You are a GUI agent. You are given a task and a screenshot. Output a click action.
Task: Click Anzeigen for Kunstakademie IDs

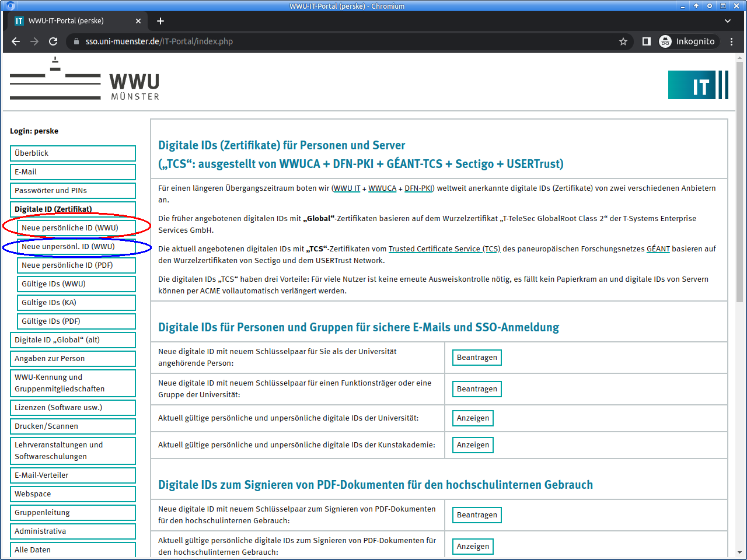pyautogui.click(x=473, y=445)
